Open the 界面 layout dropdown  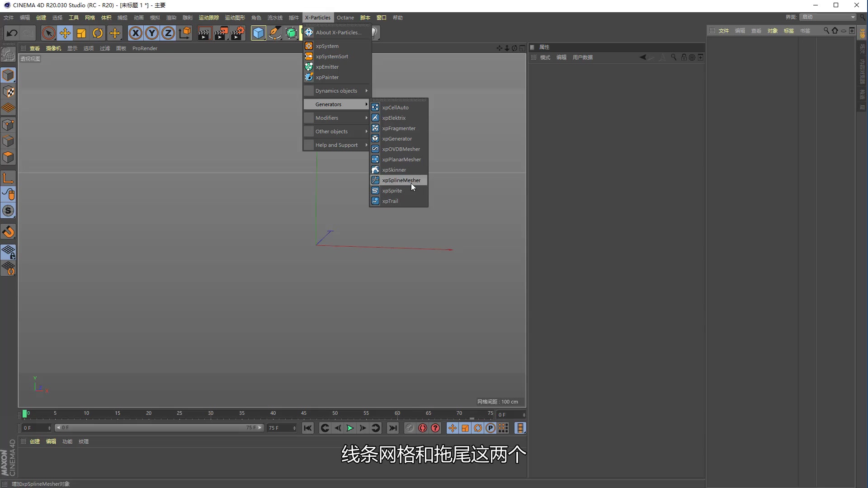click(827, 17)
